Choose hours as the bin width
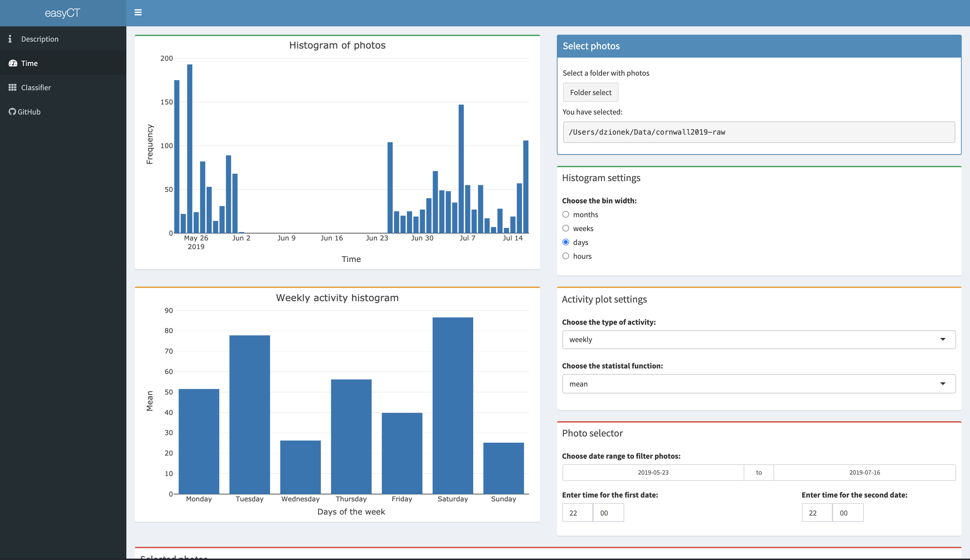 [566, 256]
